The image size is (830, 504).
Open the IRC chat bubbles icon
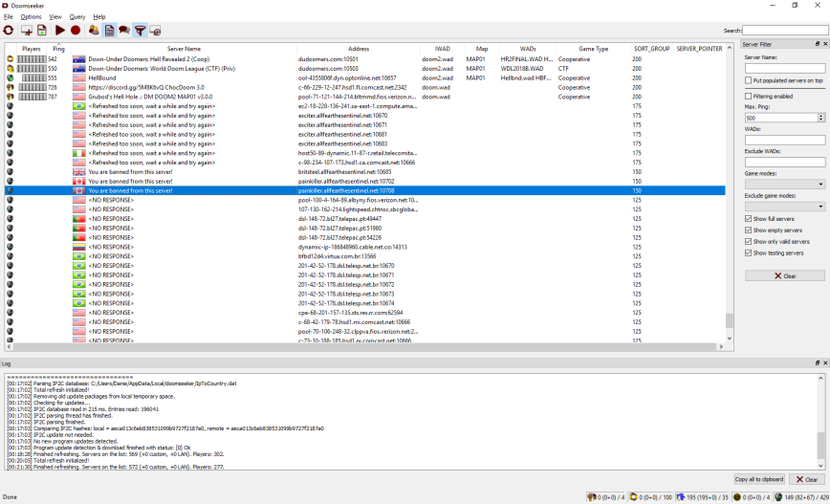point(124,31)
